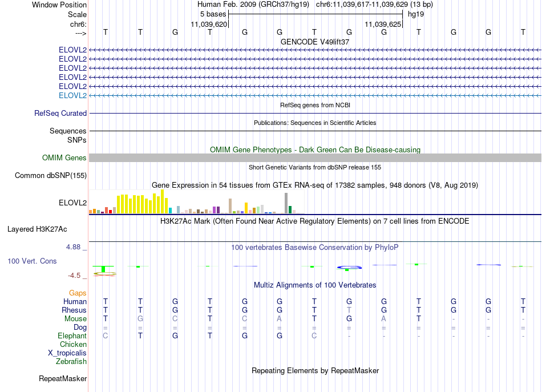Click the Multiz Alignments of 100 Vertebrates title
Viewport: 542px width, 392px height.
315,285
